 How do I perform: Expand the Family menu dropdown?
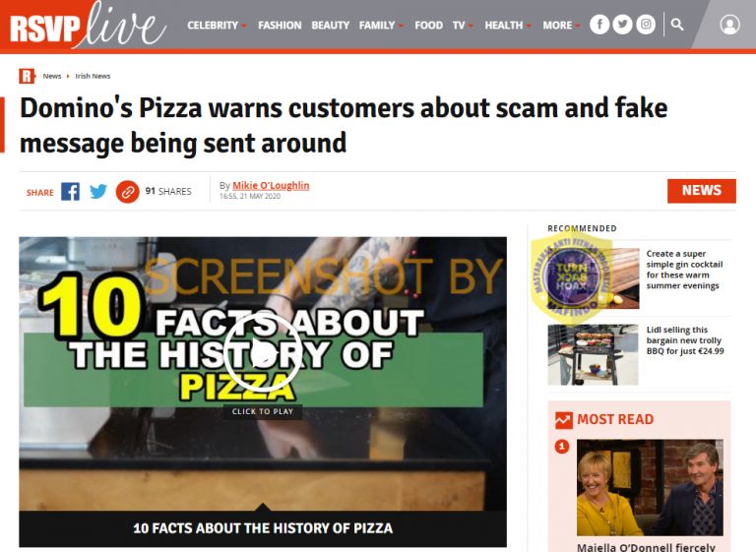point(381,25)
